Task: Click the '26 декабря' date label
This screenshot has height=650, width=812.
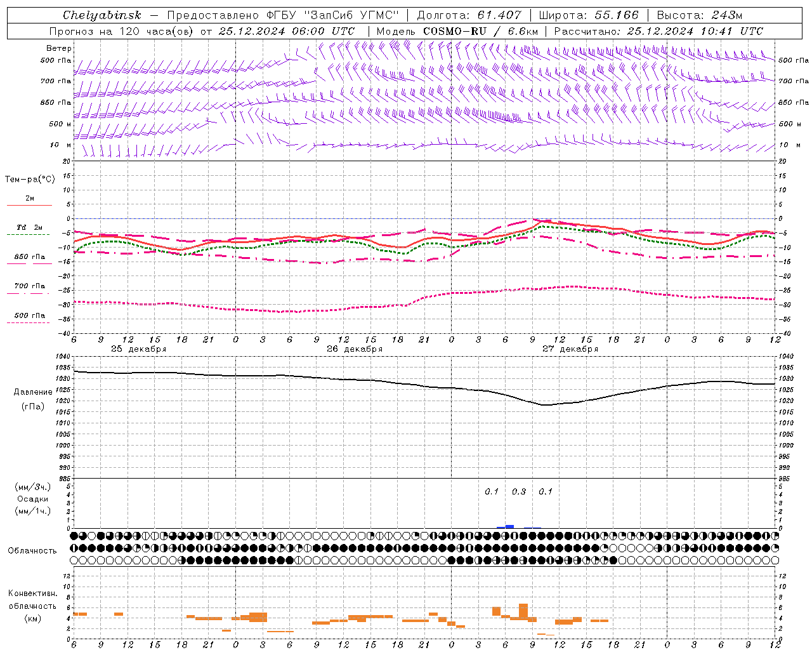Action: (x=355, y=349)
